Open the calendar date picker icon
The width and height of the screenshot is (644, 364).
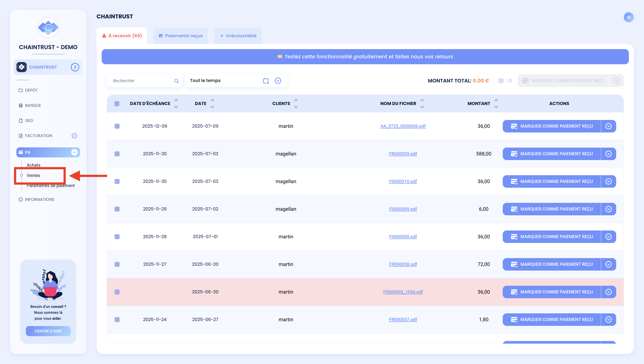click(266, 81)
